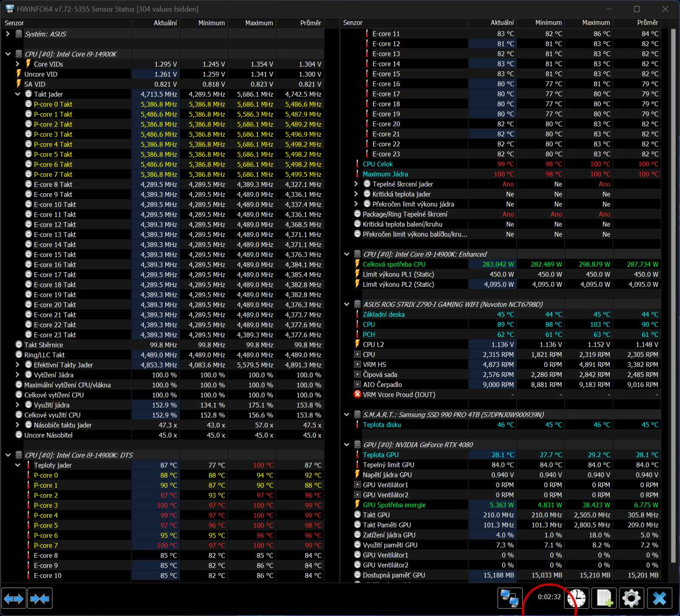Image resolution: width=680 pixels, height=616 pixels.
Task: Click thermometer icon beside CPU Celok
Action: [x=357, y=164]
